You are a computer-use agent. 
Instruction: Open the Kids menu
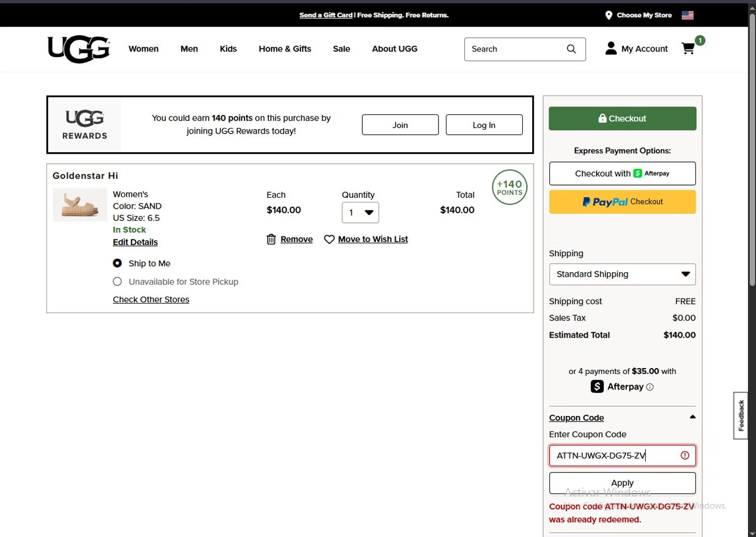pyautogui.click(x=228, y=49)
